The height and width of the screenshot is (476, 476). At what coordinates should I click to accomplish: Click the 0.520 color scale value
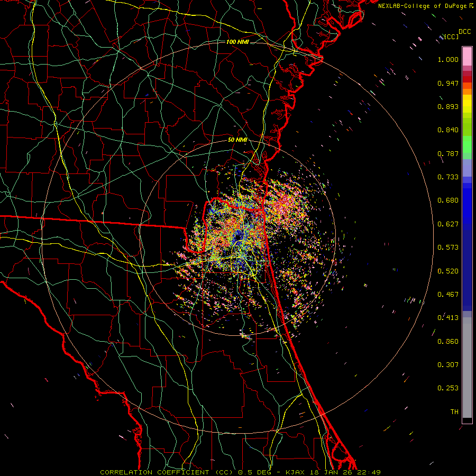click(448, 271)
